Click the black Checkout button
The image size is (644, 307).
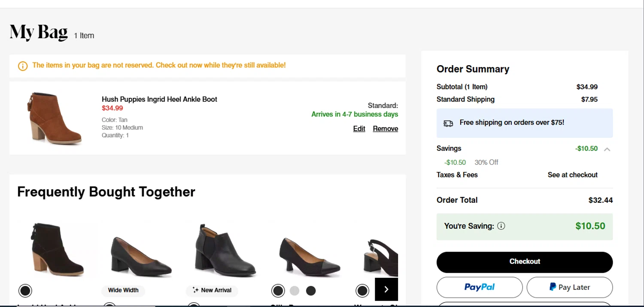pos(525,262)
